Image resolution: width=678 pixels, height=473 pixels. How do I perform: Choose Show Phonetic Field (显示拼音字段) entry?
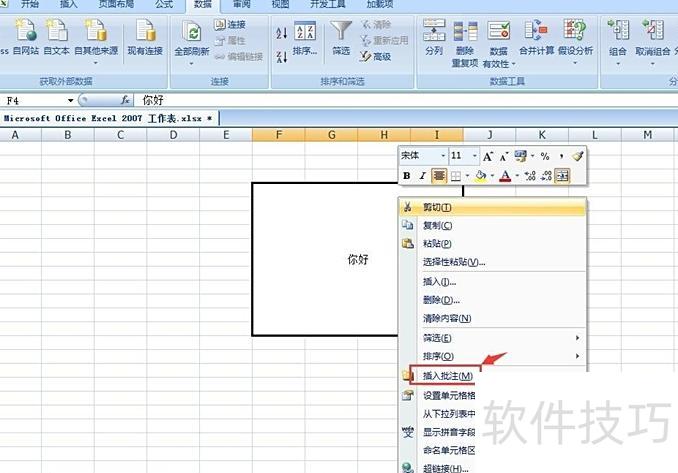[x=438, y=432]
